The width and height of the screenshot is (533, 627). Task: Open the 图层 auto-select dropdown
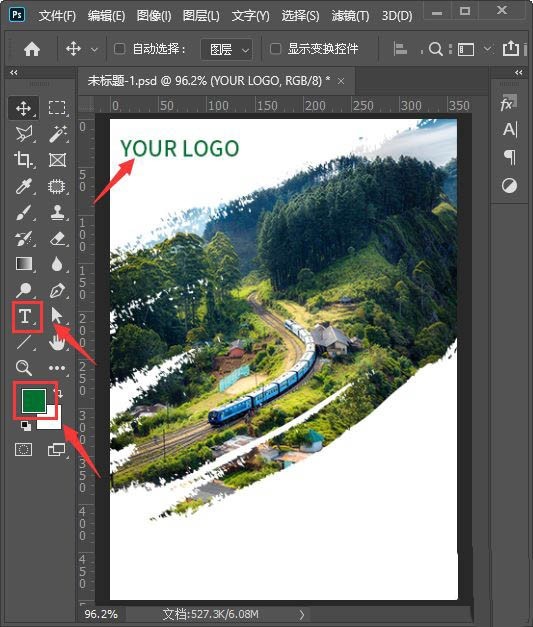click(x=226, y=49)
